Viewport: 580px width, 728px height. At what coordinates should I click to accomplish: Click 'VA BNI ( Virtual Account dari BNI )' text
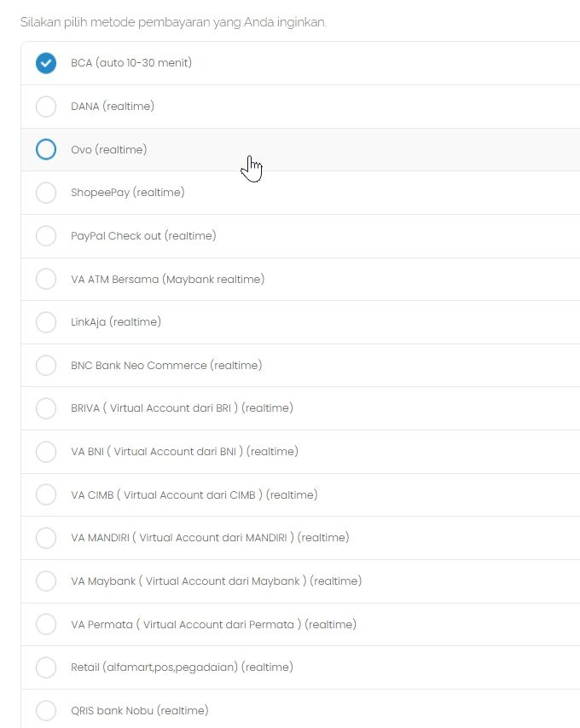[157, 451]
